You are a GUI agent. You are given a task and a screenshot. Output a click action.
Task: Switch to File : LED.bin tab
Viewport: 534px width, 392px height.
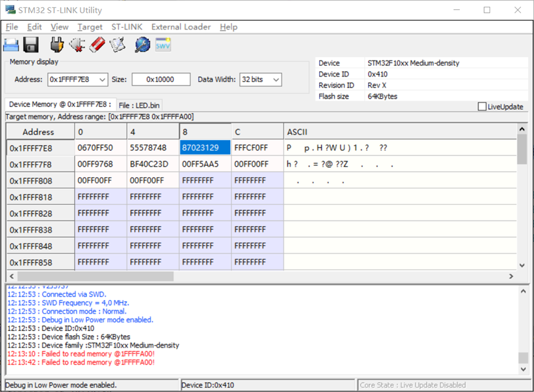point(139,105)
